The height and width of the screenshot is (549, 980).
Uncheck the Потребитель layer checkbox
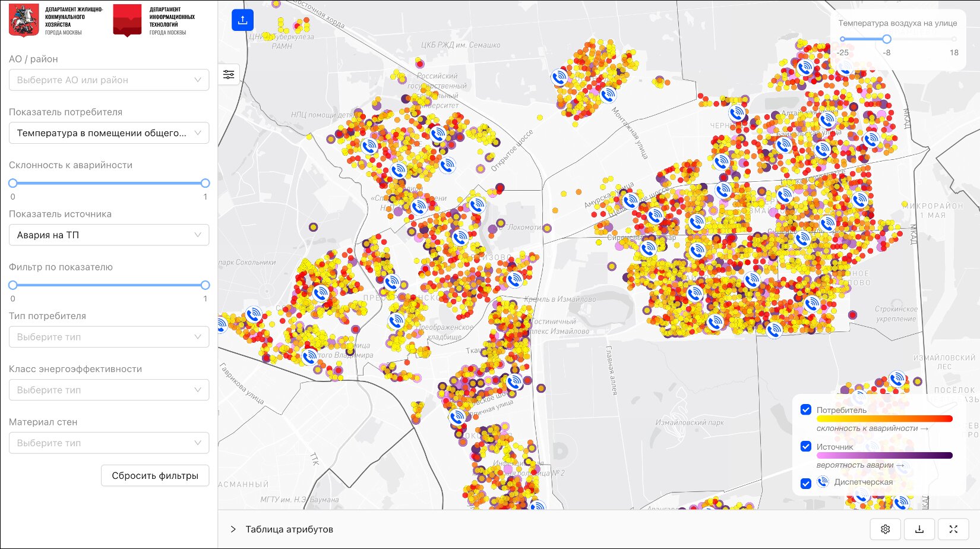pos(806,409)
